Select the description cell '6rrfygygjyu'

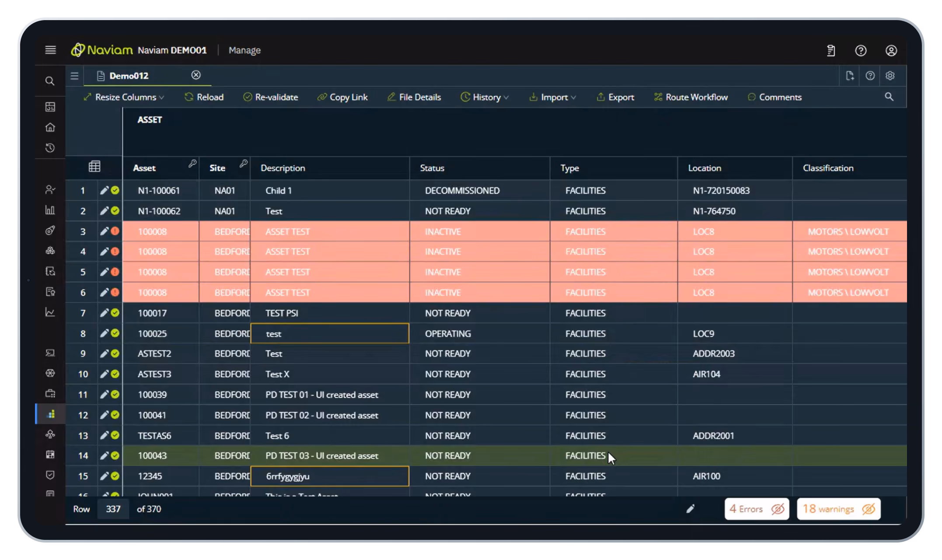point(330,476)
